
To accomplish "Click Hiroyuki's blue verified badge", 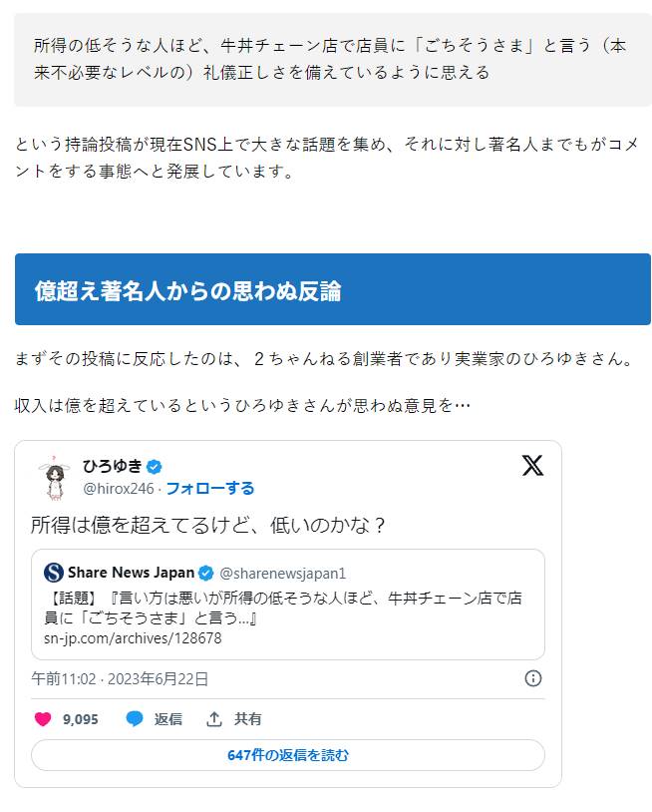I will tap(155, 467).
